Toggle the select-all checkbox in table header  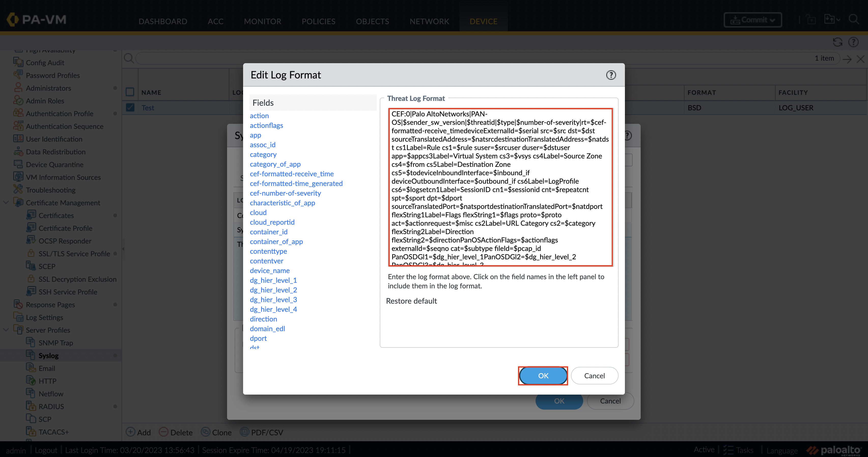(130, 92)
